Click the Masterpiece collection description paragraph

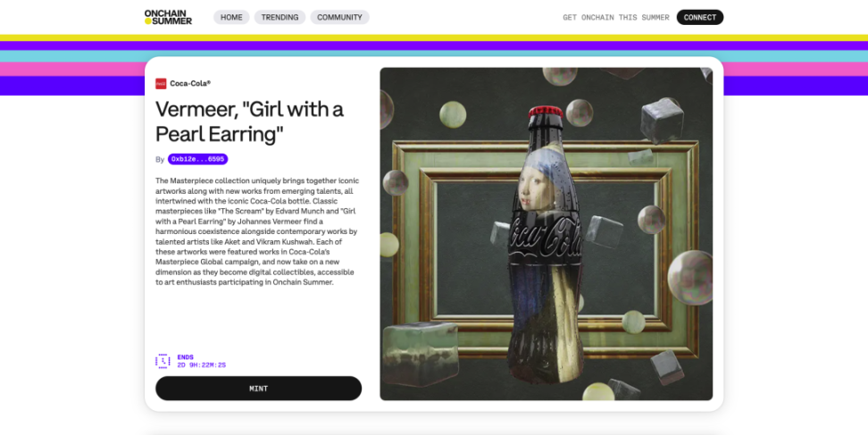coord(256,230)
